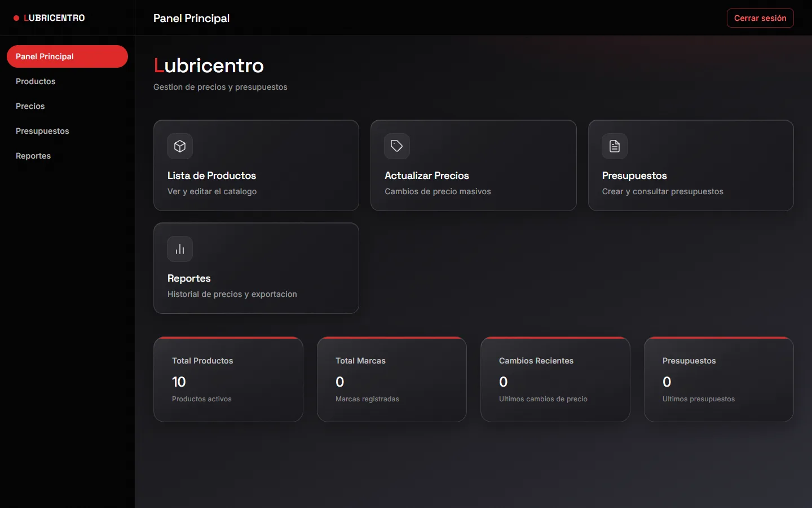Screen dimensions: 812x508
Task: Click the Panel Principal header title
Action: [x=191, y=18]
